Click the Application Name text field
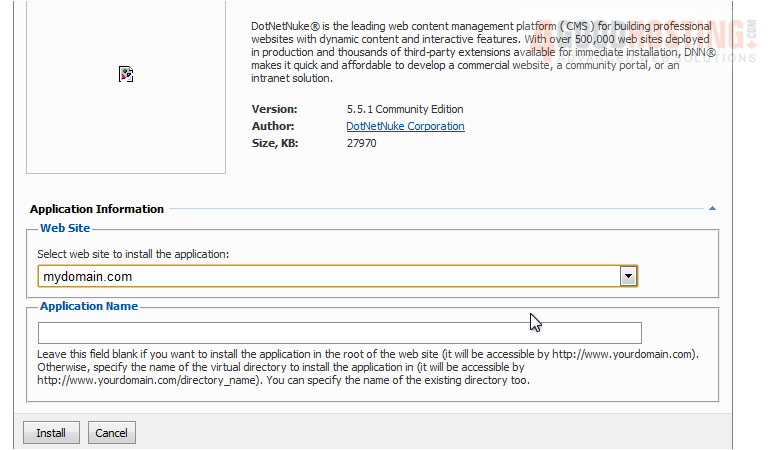Image resolution: width=776 pixels, height=450 pixels. pos(339,333)
